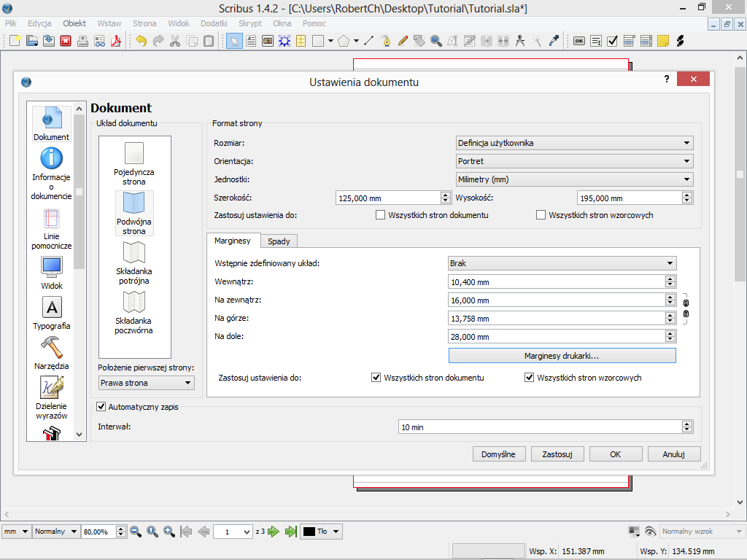The height and width of the screenshot is (560, 747).
Task: Click the margin link chain icon
Action: tap(685, 308)
